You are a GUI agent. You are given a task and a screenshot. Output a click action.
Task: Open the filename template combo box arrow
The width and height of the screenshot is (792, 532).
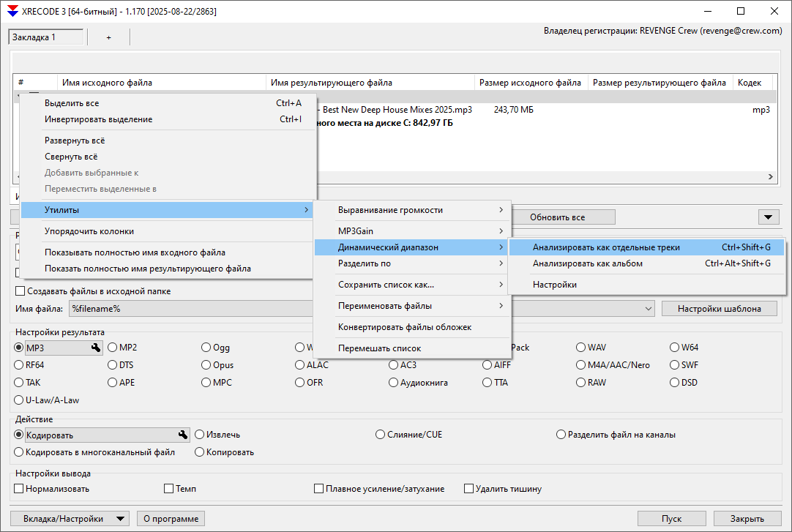pos(649,309)
